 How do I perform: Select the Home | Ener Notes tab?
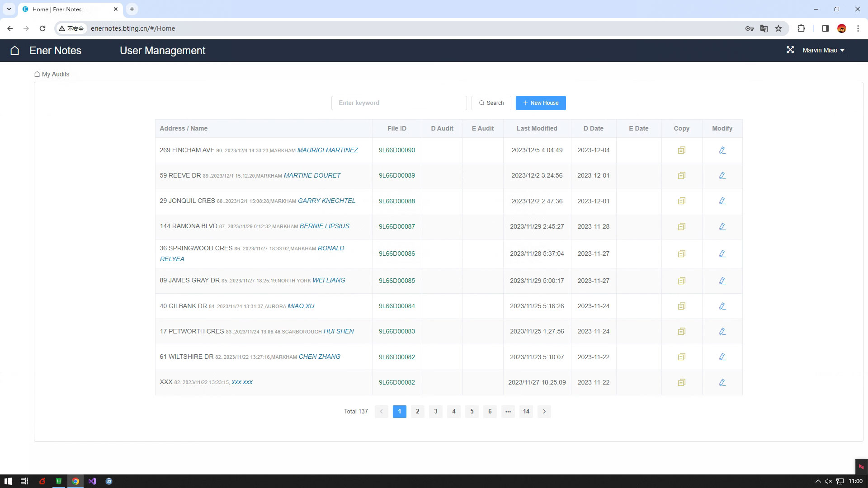click(70, 9)
